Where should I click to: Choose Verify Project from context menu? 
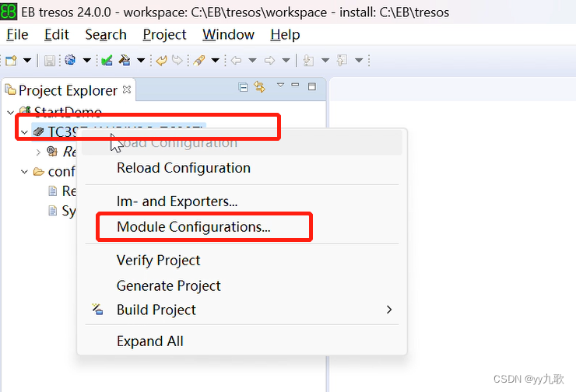[242, 261]
